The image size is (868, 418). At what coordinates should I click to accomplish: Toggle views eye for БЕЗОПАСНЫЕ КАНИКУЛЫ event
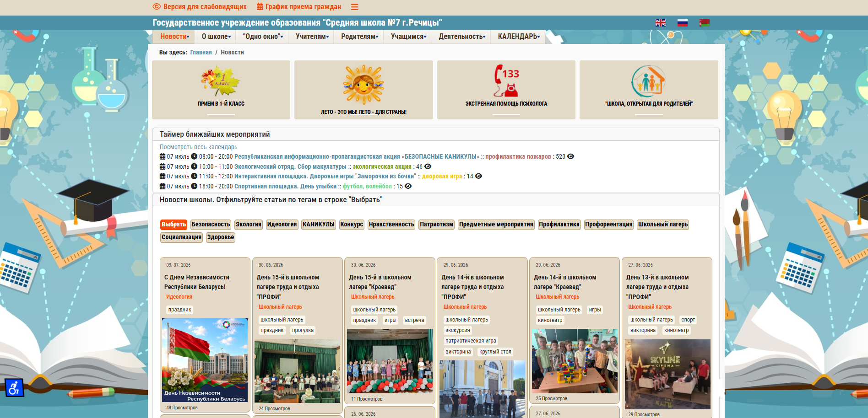coord(570,156)
